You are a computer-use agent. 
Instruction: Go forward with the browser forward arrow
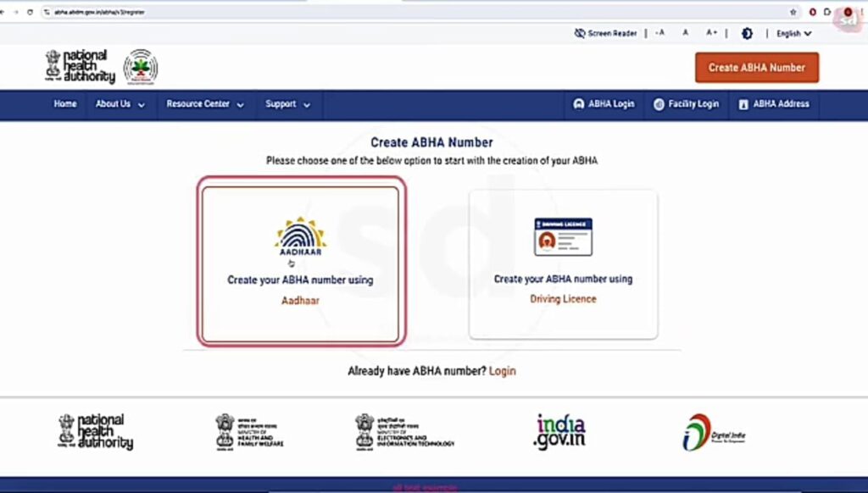click(x=15, y=12)
